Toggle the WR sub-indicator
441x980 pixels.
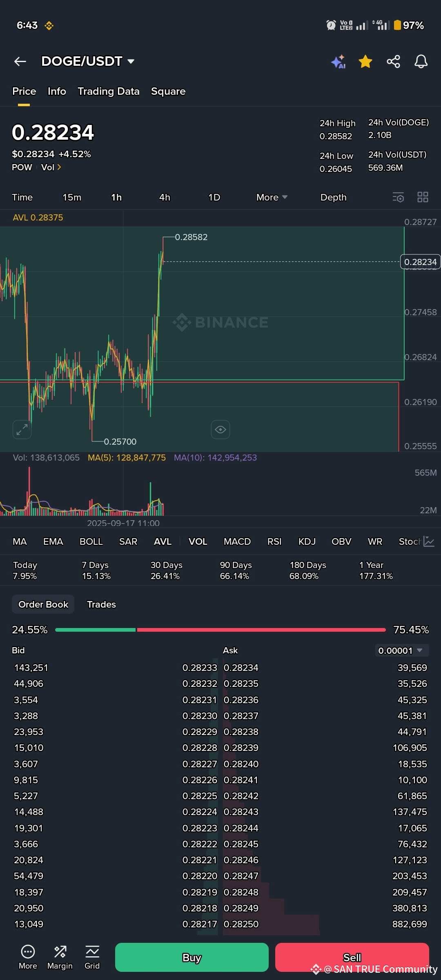click(375, 541)
